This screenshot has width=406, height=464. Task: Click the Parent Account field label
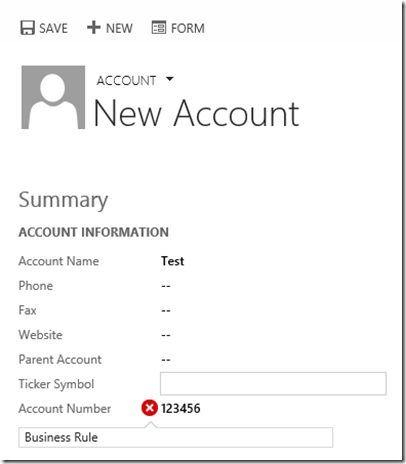pyautogui.click(x=60, y=359)
